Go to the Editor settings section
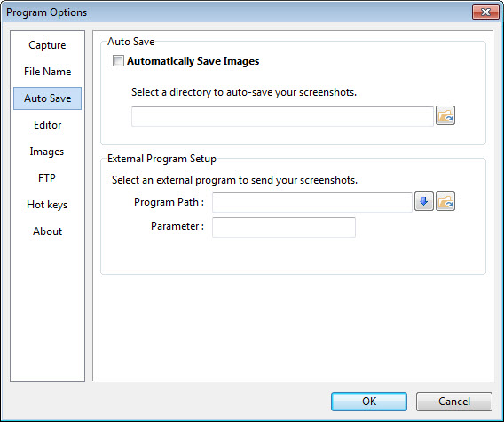The height and width of the screenshot is (422, 504). point(47,125)
